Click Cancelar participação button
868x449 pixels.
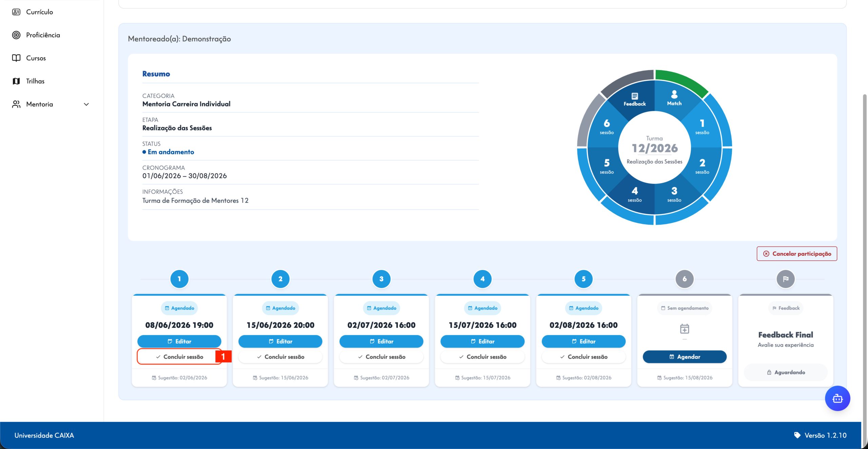[x=797, y=254]
